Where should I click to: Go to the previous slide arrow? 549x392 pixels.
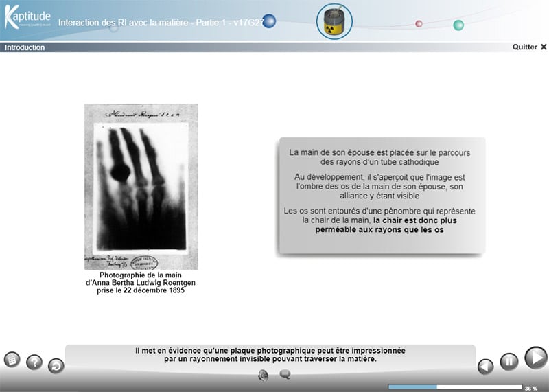pyautogui.click(x=486, y=366)
